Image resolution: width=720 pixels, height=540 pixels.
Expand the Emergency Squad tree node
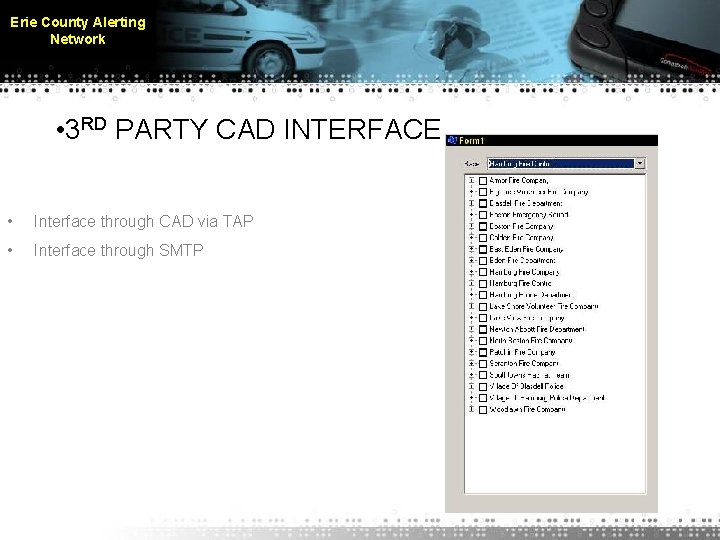pyautogui.click(x=471, y=215)
